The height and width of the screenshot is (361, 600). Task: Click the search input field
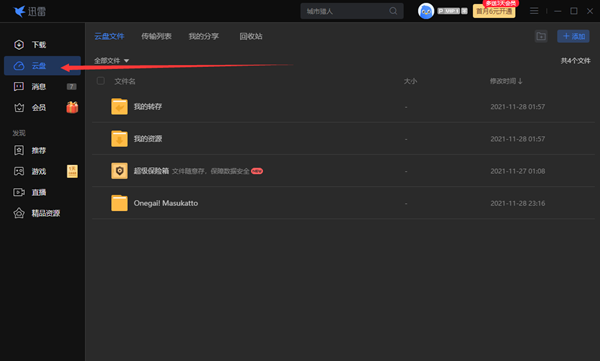coord(352,11)
